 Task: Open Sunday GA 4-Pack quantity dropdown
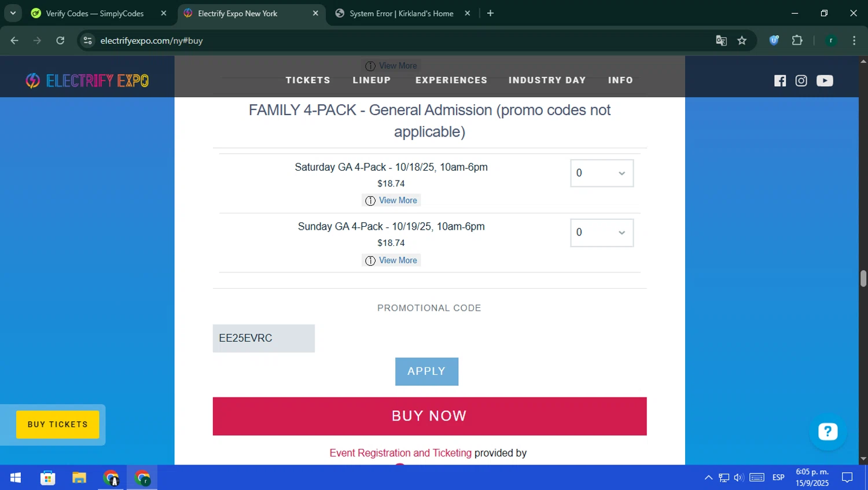tap(602, 233)
